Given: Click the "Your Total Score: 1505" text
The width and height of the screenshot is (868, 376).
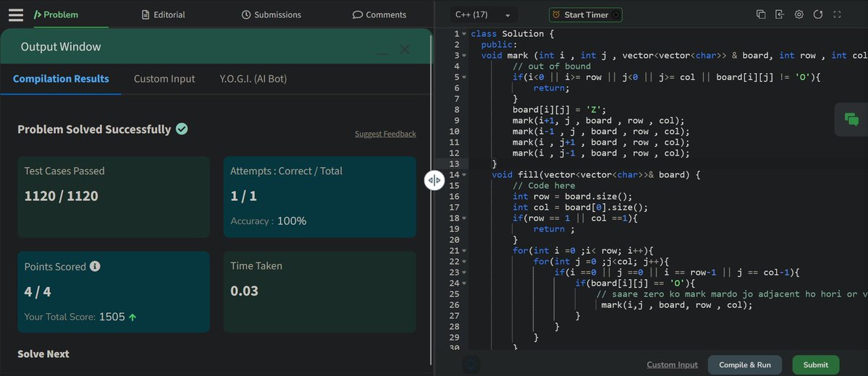Looking at the screenshot, I should (x=75, y=317).
